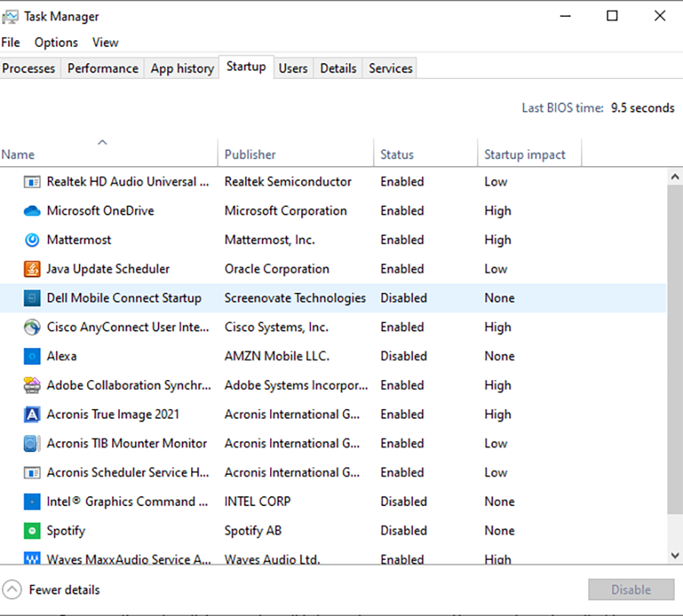Click the Realtek HD Audio Universal icon
683x616 pixels.
pyautogui.click(x=32, y=181)
